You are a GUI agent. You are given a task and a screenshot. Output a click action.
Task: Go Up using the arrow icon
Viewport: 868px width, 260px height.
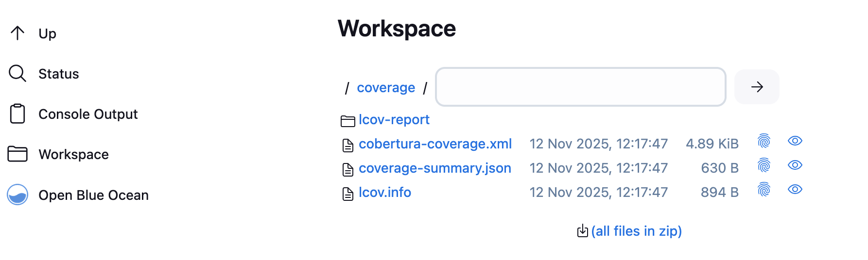coord(17,33)
